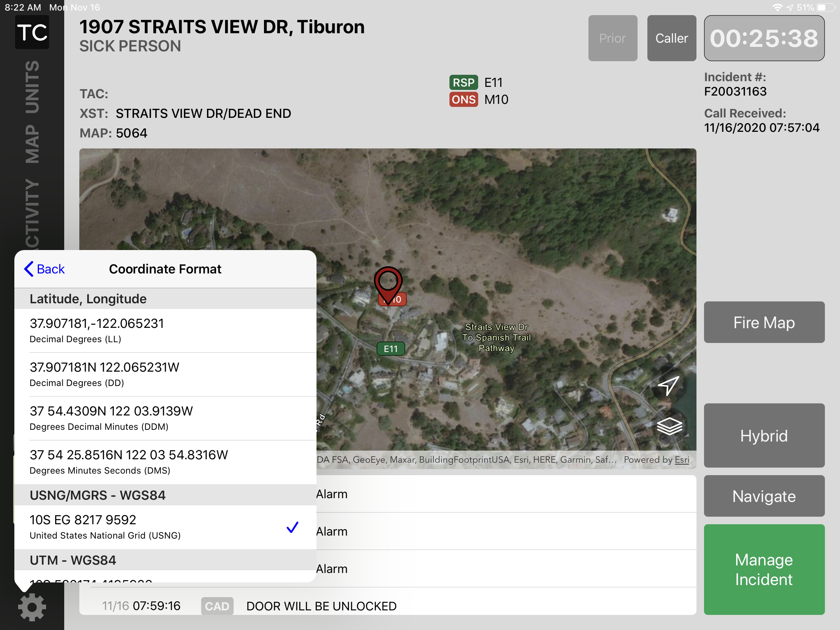The width and height of the screenshot is (840, 630).
Task: Tap the 00:25:38 incident timer
Action: coord(764,39)
